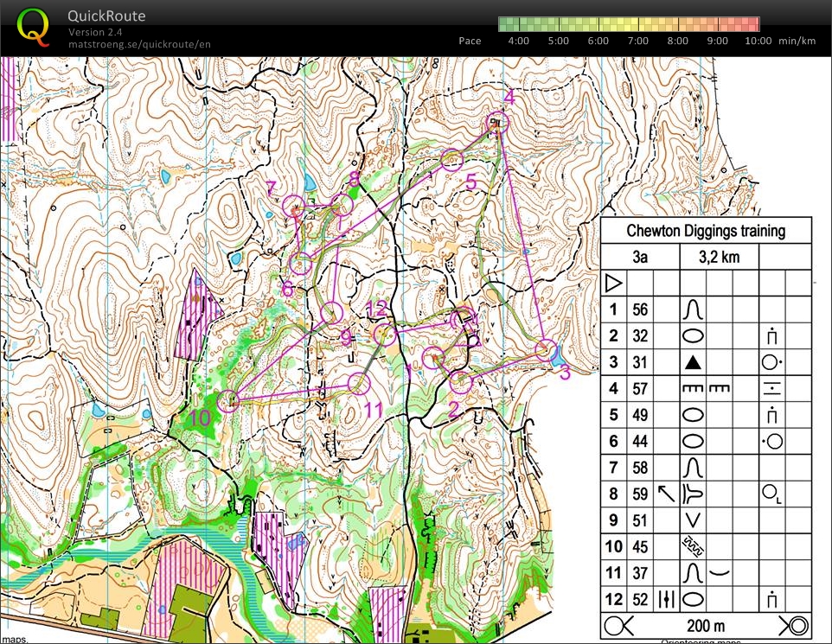832x644 pixels.
Task: Click the 200 m finish distance label
Action: pos(706,626)
